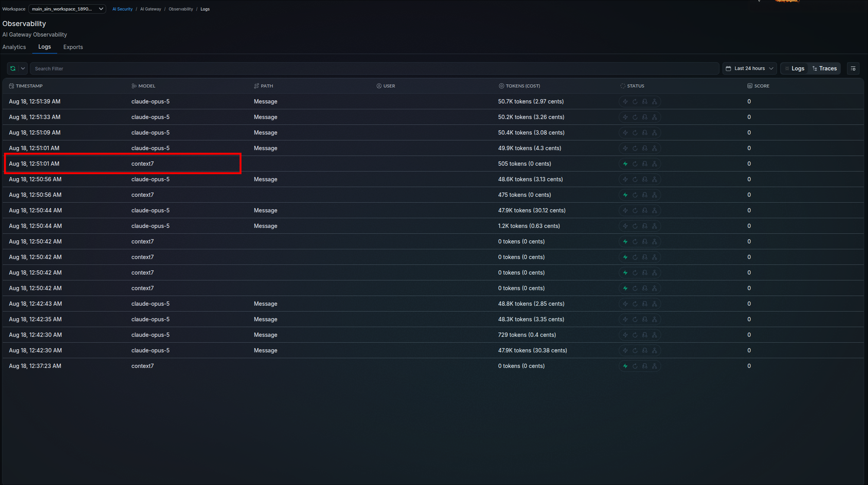Click the 47.9K tokens (30.12 cents) cell
Screen dimensions: 868x485
(531, 211)
